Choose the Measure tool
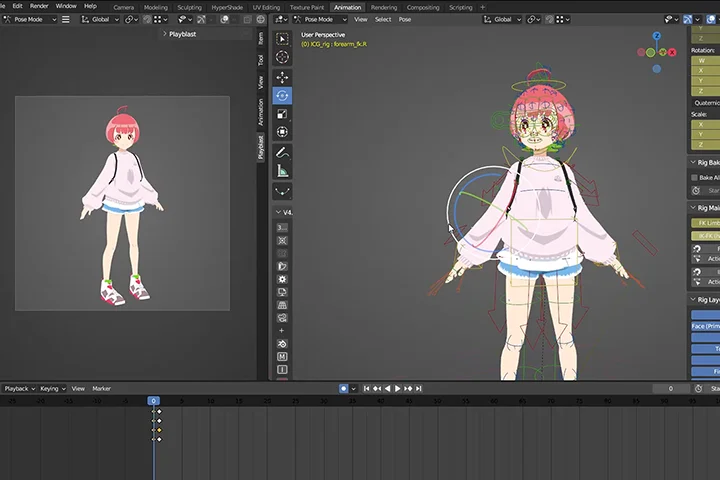 tap(282, 171)
